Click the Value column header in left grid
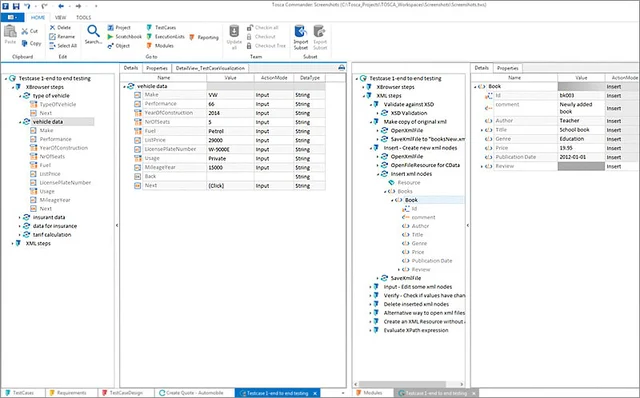Image resolution: width=640 pixels, height=398 pixels. pyautogui.click(x=230, y=78)
